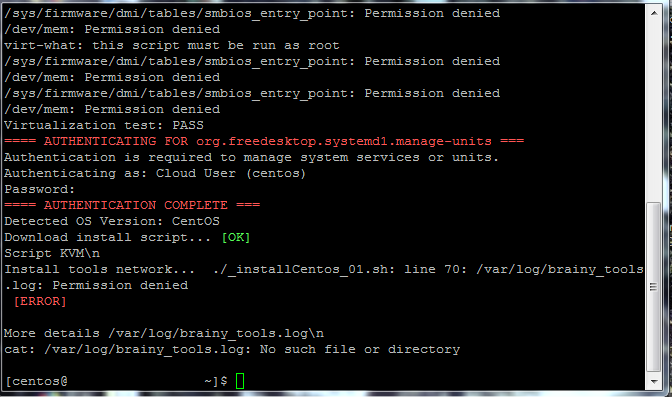Click the empty scrollbar track above the thumb
The height and width of the screenshot is (397, 672).
coord(654,111)
